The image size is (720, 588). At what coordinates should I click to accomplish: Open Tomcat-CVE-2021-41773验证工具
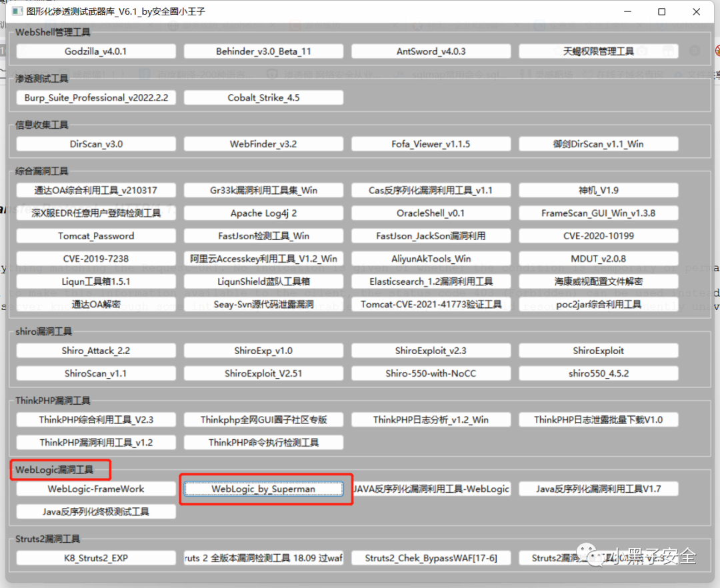tap(431, 304)
